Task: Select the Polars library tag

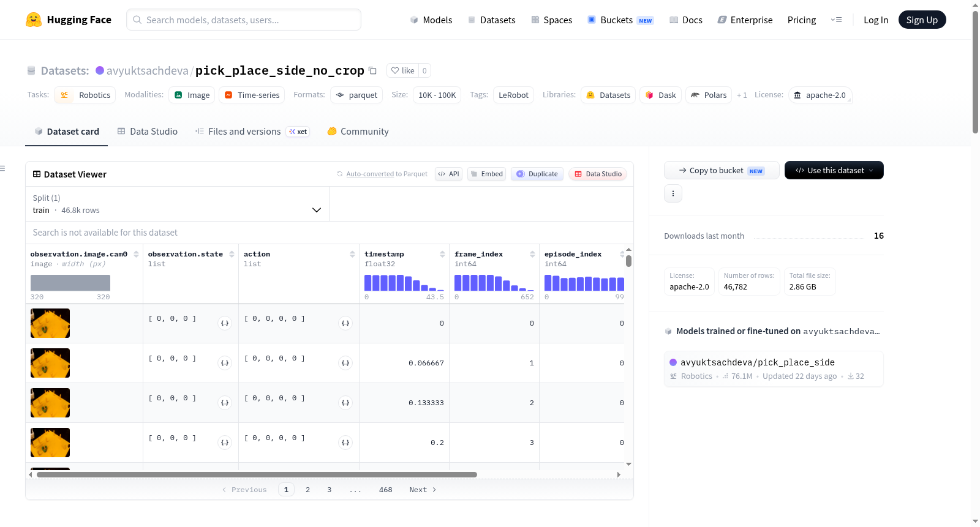Action: (708, 95)
